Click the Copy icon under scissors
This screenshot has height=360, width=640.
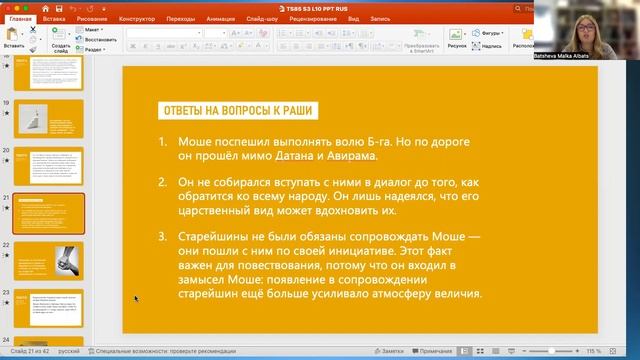coord(33,40)
